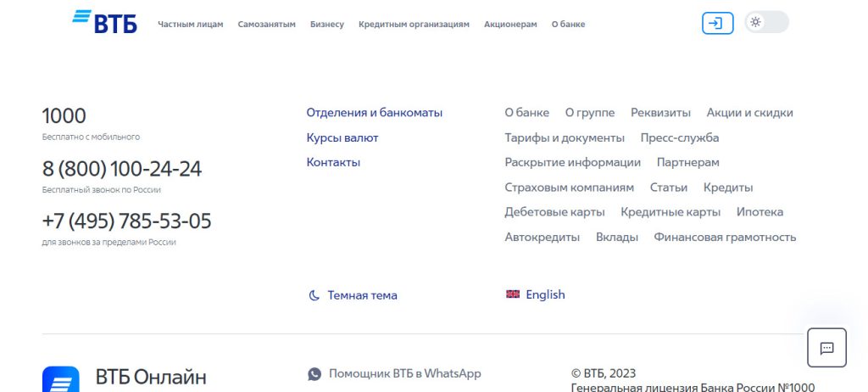The image size is (868, 392).
Task: Click the moon icon beside Темная тема
Action: pos(314,295)
